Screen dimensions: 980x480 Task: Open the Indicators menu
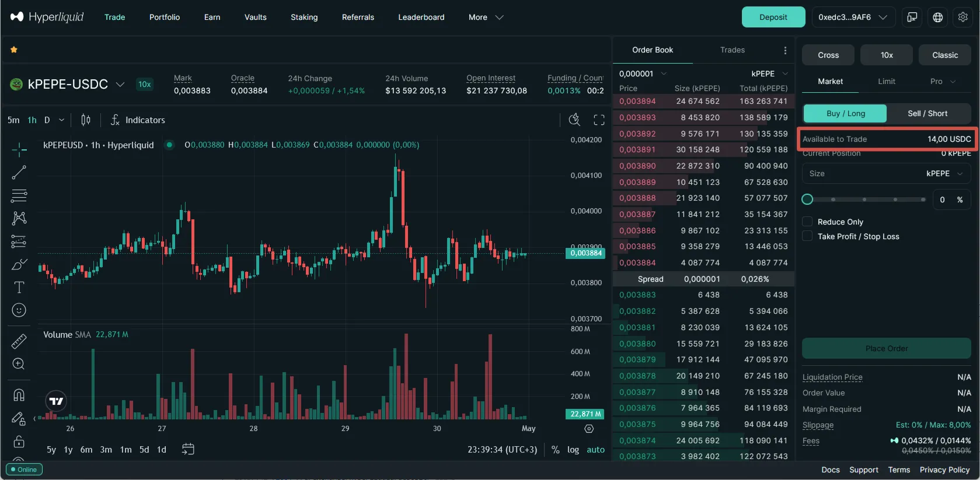click(x=138, y=120)
